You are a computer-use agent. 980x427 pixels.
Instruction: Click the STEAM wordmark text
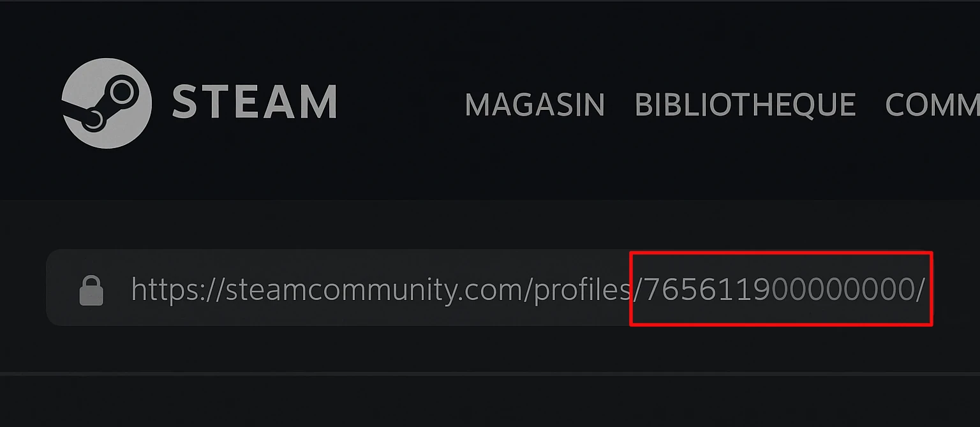(x=255, y=102)
